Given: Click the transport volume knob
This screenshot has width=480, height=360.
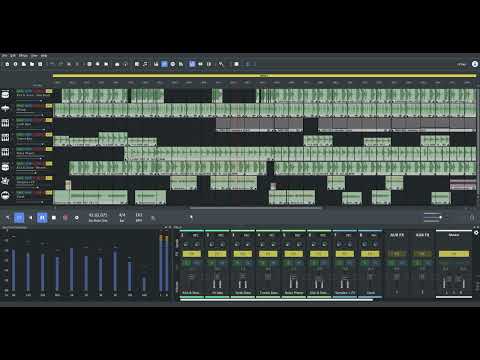Looking at the screenshot, I should (191, 218).
